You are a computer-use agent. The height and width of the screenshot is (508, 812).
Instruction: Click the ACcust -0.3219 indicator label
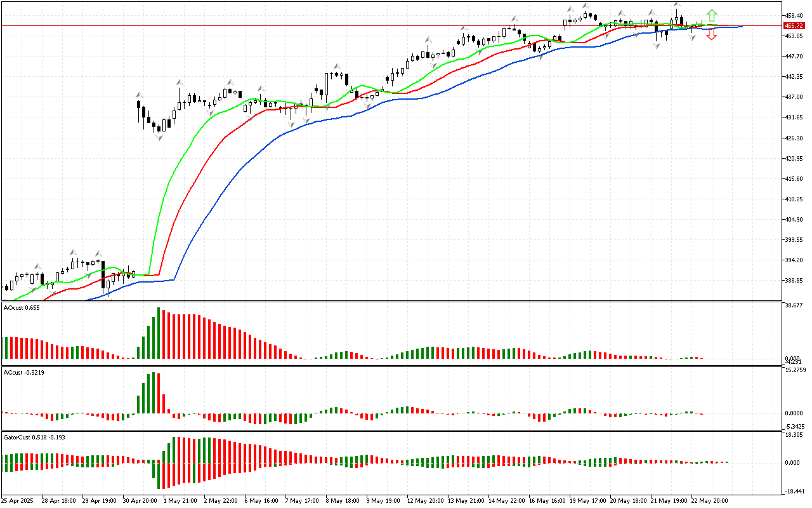pos(23,372)
